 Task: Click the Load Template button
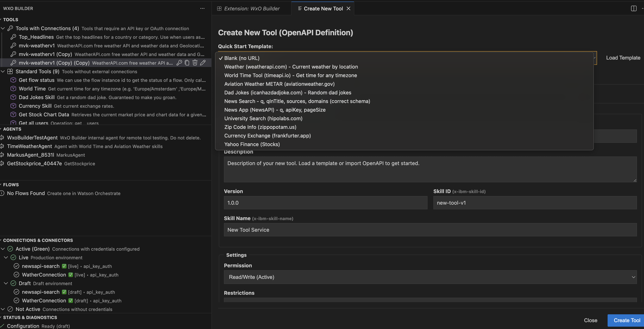tap(623, 58)
